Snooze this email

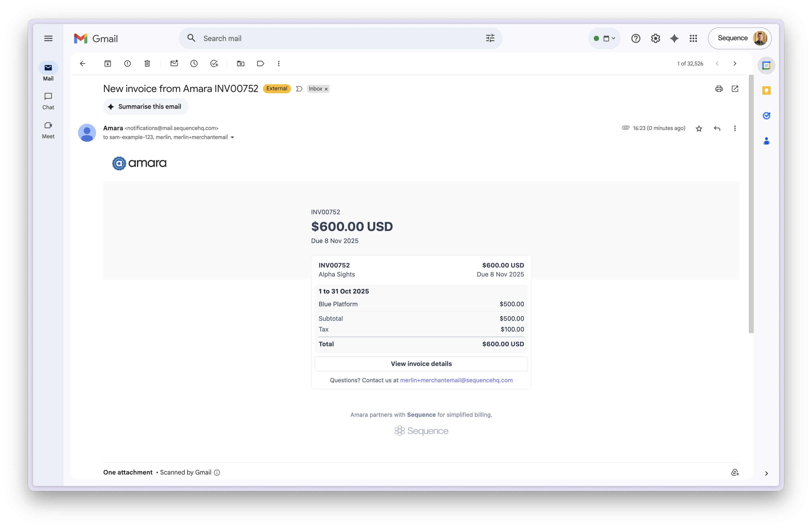tap(194, 63)
